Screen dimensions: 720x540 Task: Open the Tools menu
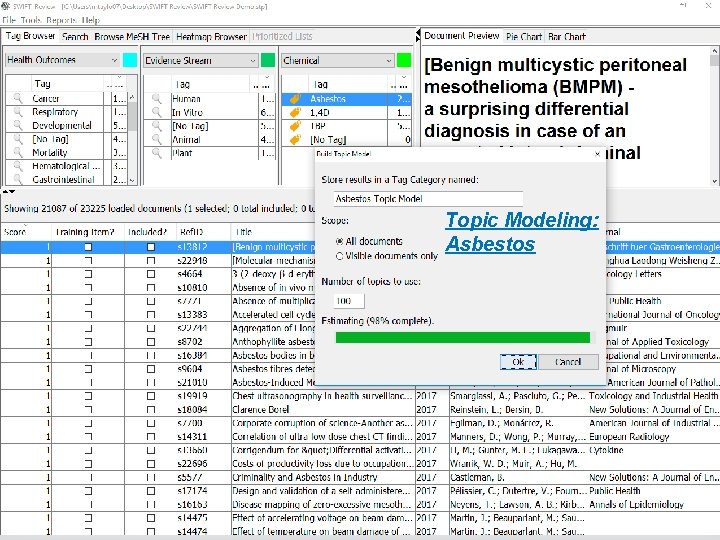[31, 20]
